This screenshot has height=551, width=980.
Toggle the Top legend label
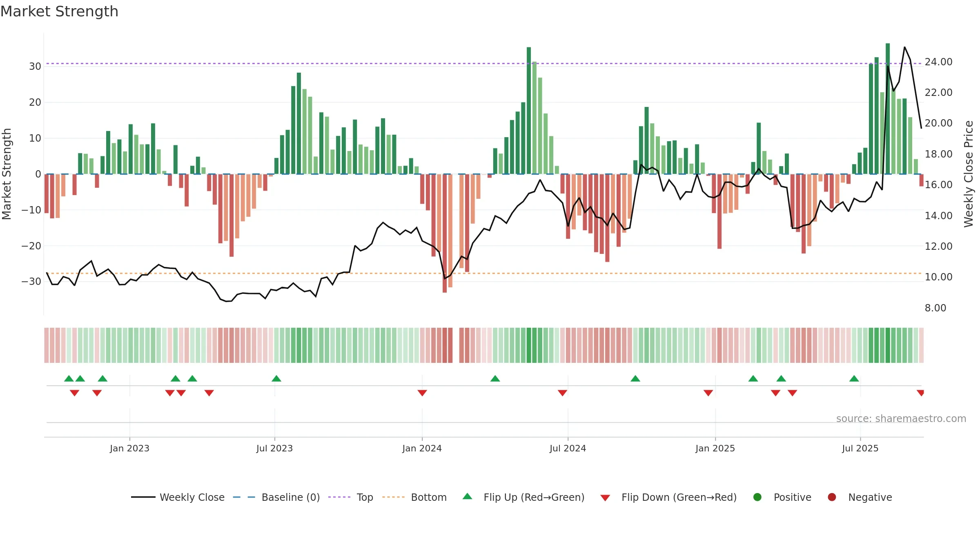(365, 497)
